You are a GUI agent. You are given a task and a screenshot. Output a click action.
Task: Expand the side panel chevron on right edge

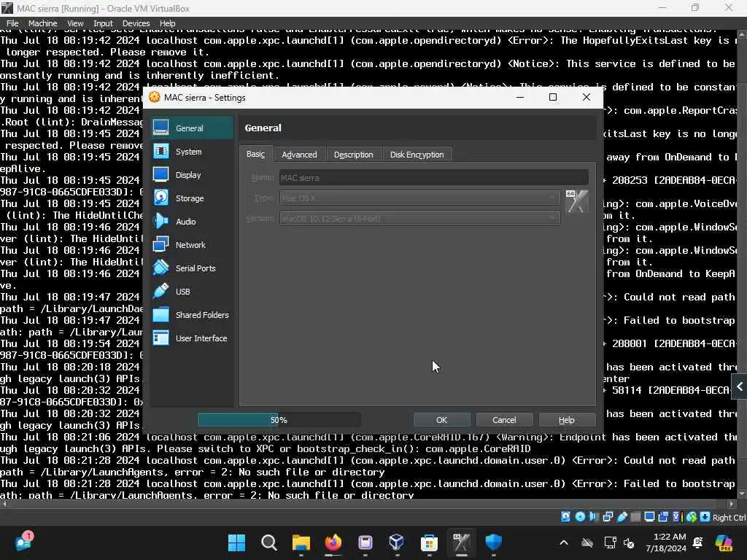coord(740,386)
